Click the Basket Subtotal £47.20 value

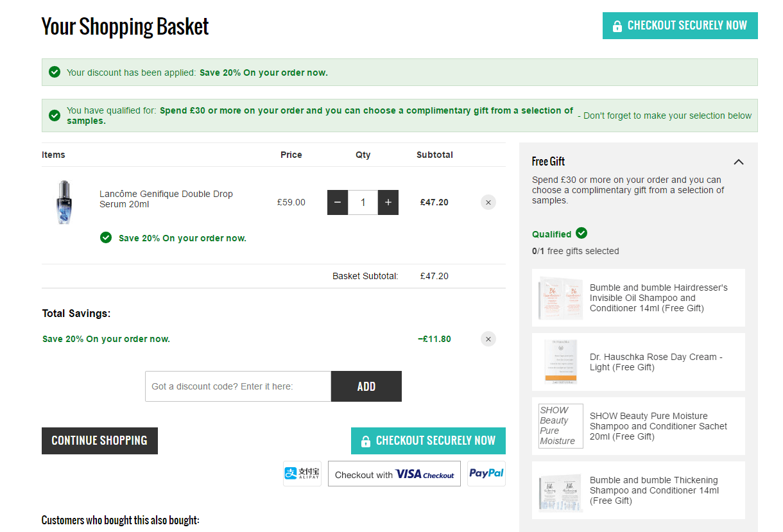[x=435, y=276]
